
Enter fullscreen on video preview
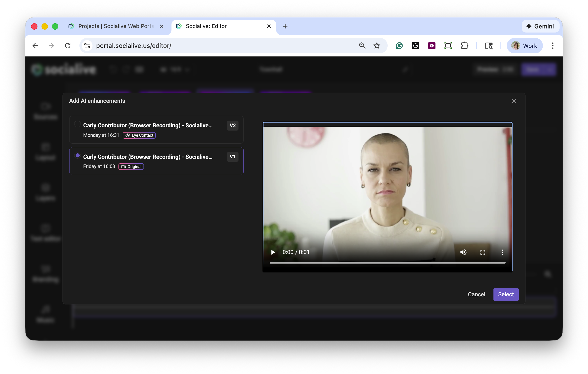coord(482,252)
